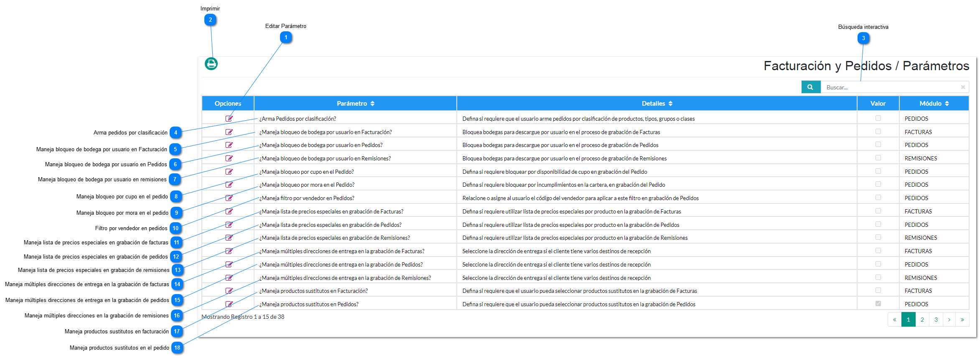Select current page 1 in pagination
The height and width of the screenshot is (358, 980).
click(x=909, y=320)
